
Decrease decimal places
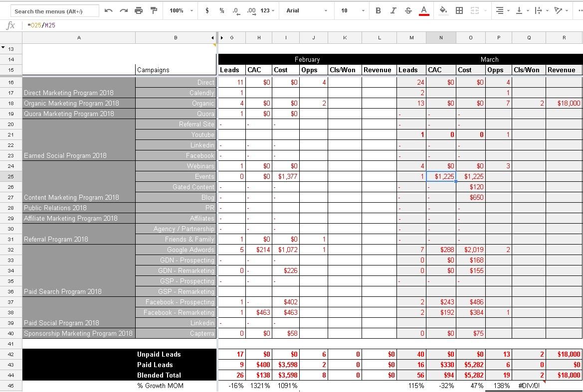tap(236, 11)
